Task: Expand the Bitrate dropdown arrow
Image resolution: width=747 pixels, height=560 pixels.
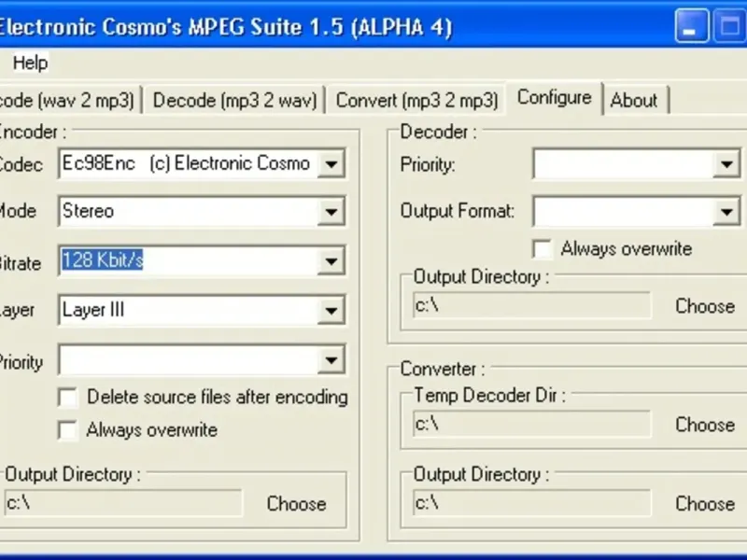Action: pyautogui.click(x=331, y=261)
